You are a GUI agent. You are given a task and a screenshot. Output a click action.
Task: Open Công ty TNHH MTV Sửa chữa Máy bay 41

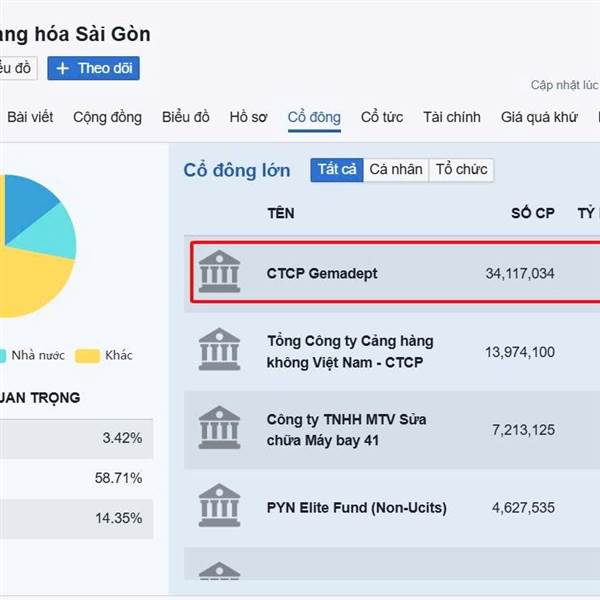pos(347,430)
